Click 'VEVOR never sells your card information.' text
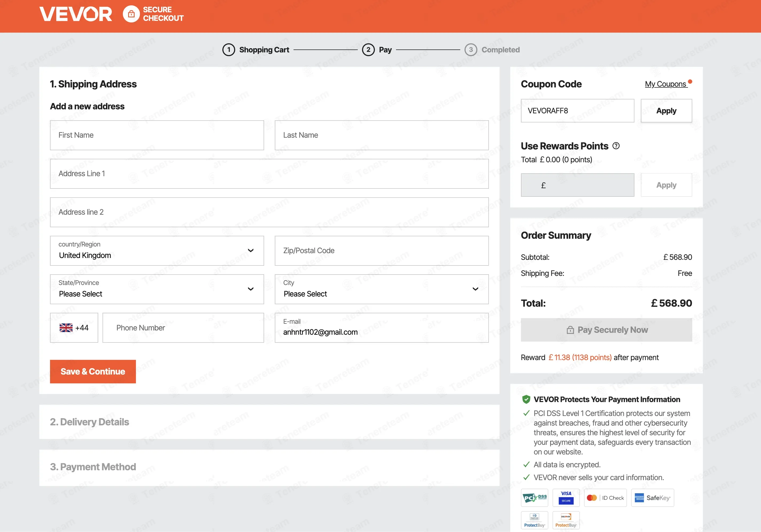761x532 pixels. tap(599, 477)
